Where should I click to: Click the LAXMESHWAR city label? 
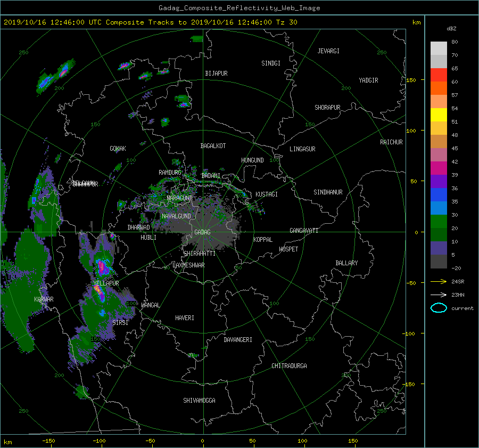[x=188, y=265]
